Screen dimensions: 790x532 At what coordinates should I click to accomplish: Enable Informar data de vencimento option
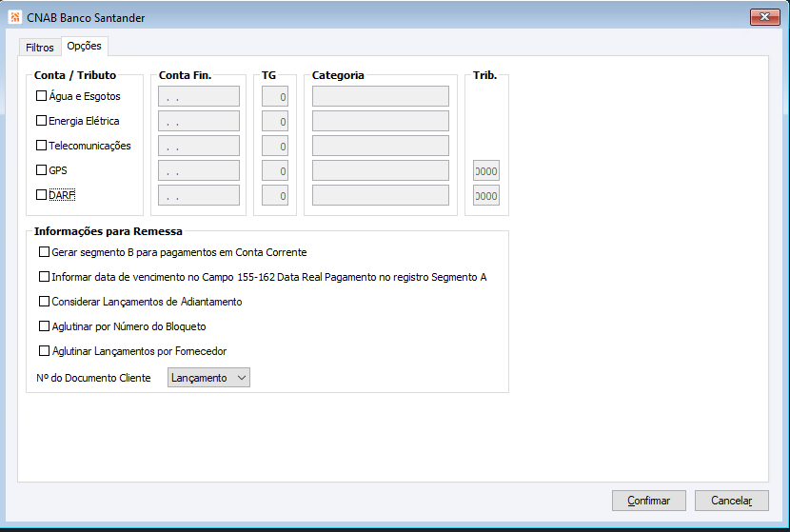(x=45, y=277)
